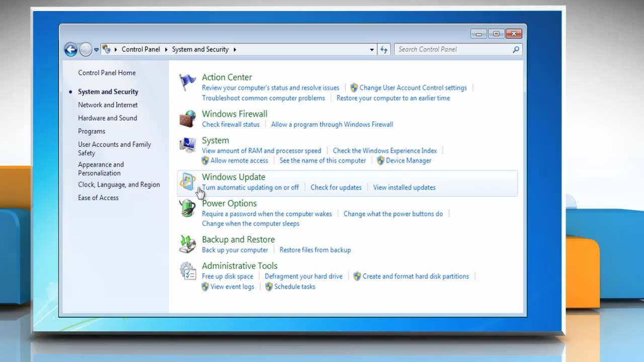Open the Backup and Restore heading
644x362 pixels.
tap(238, 239)
